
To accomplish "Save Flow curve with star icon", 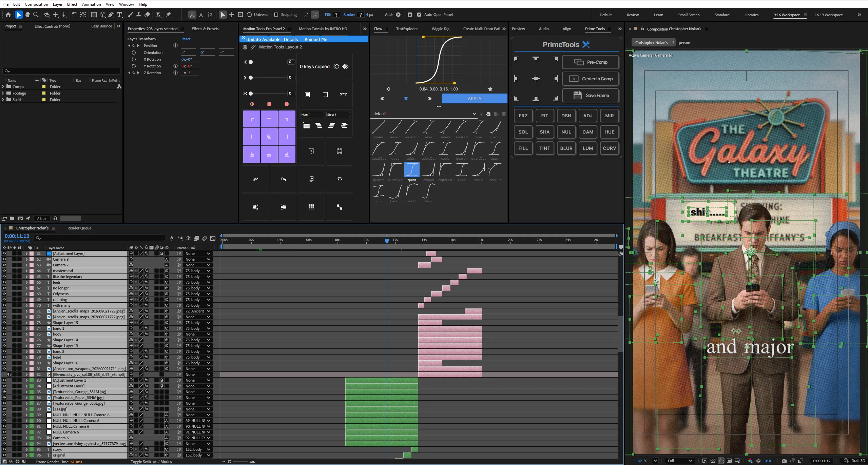I will (x=490, y=89).
